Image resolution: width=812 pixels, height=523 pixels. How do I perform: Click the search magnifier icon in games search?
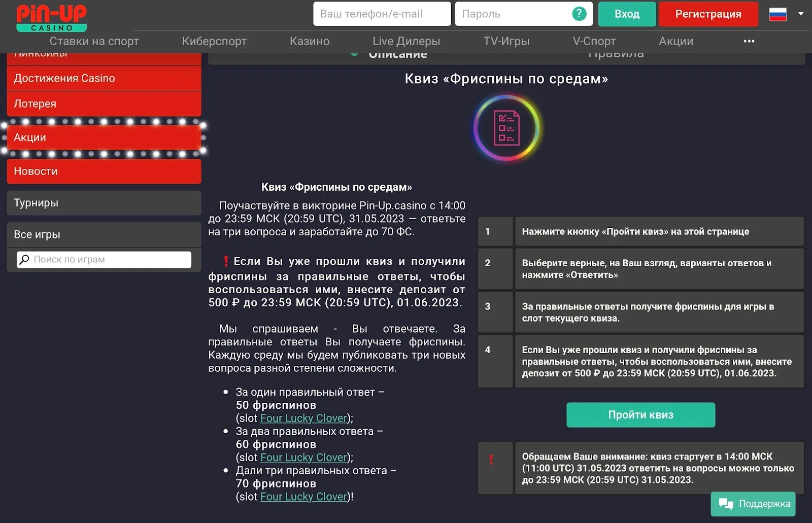pyautogui.click(x=23, y=259)
